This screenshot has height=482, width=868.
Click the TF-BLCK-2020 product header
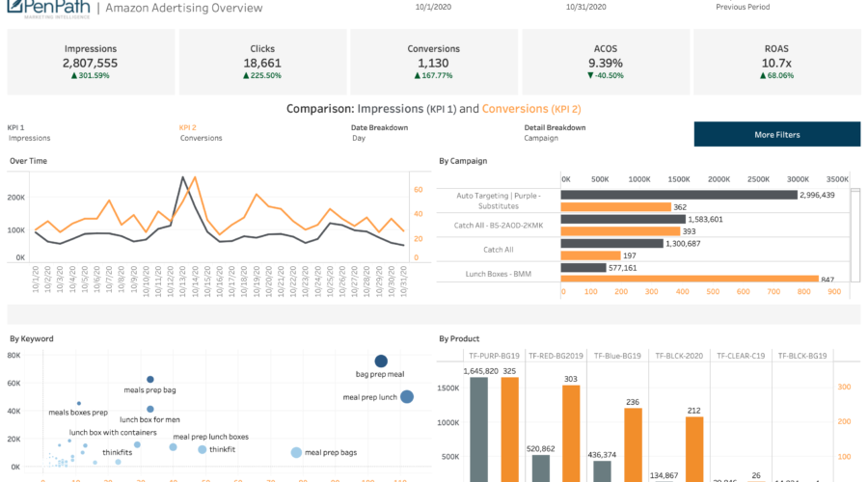coord(679,356)
